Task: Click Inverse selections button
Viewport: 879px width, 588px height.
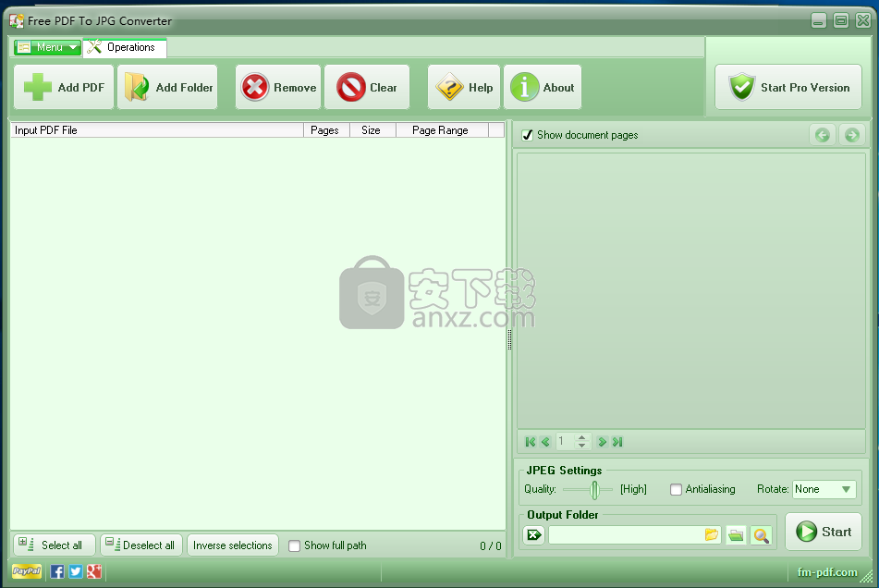Action: tap(233, 545)
